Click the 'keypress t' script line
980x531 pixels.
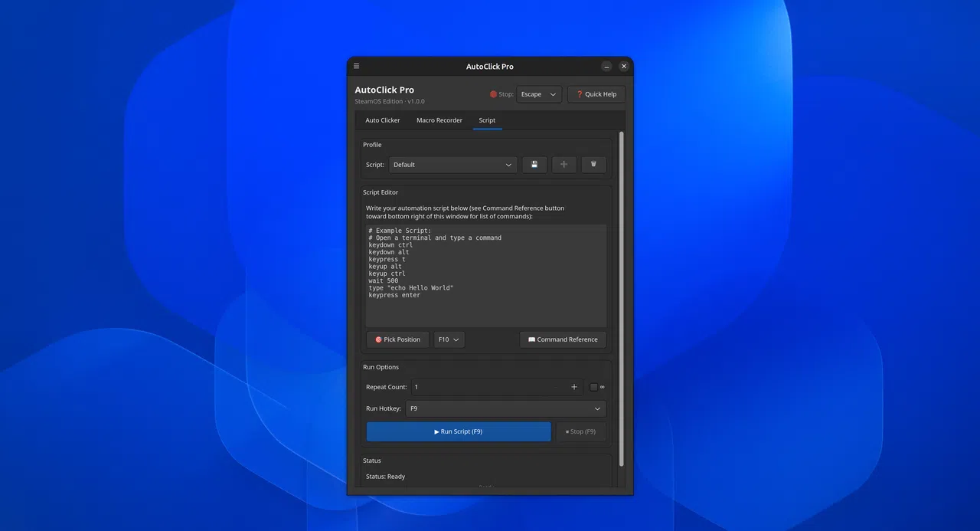point(387,260)
